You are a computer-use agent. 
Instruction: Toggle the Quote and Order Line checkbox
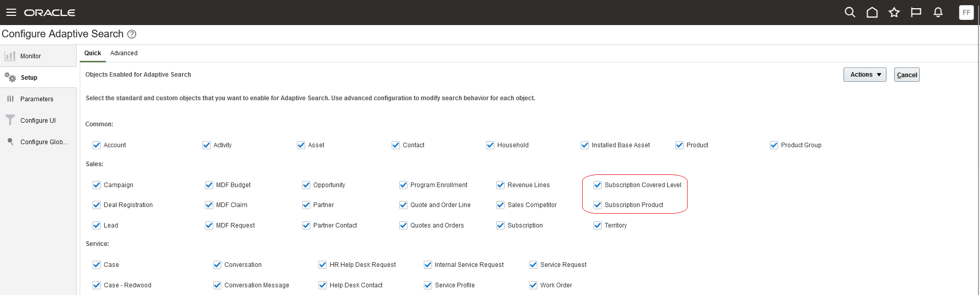tap(403, 205)
